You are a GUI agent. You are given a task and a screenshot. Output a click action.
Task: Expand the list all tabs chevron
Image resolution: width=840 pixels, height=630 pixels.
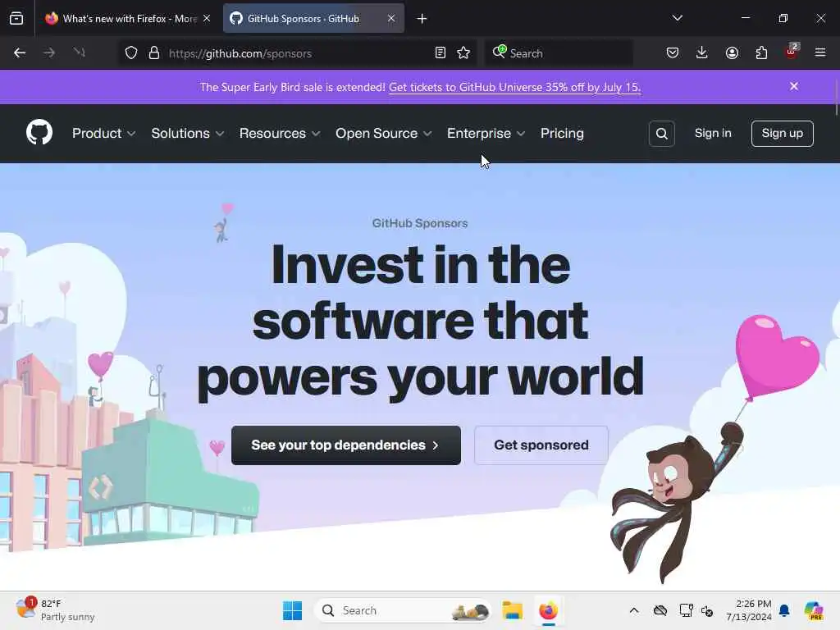677,18
